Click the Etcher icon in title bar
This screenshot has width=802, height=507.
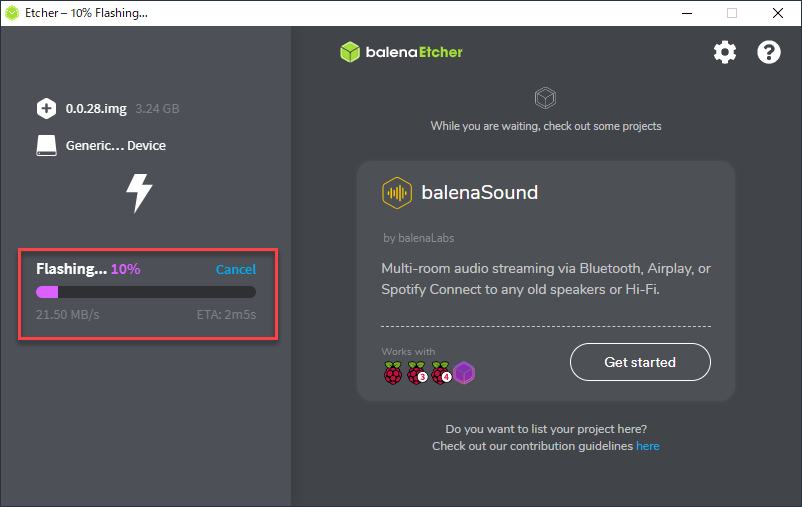[12, 13]
